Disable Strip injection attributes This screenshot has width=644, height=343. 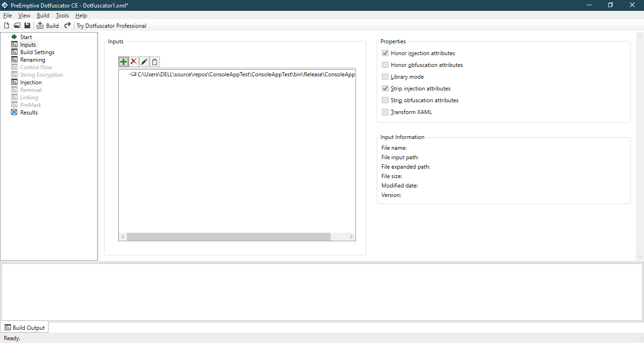click(385, 88)
